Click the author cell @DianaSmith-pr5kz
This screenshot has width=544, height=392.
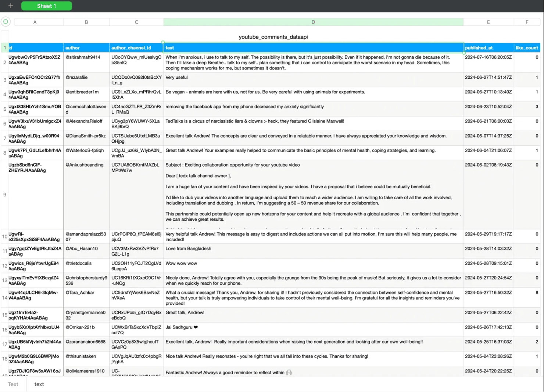(86, 138)
